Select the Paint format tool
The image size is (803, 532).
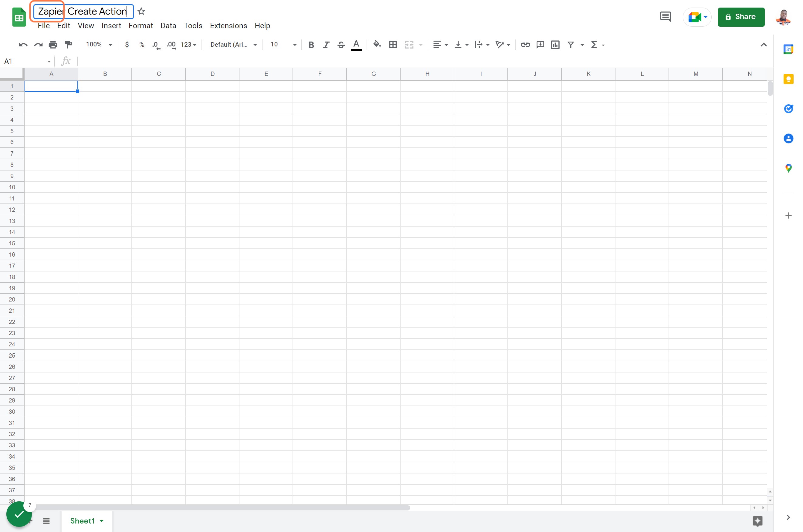tap(68, 45)
